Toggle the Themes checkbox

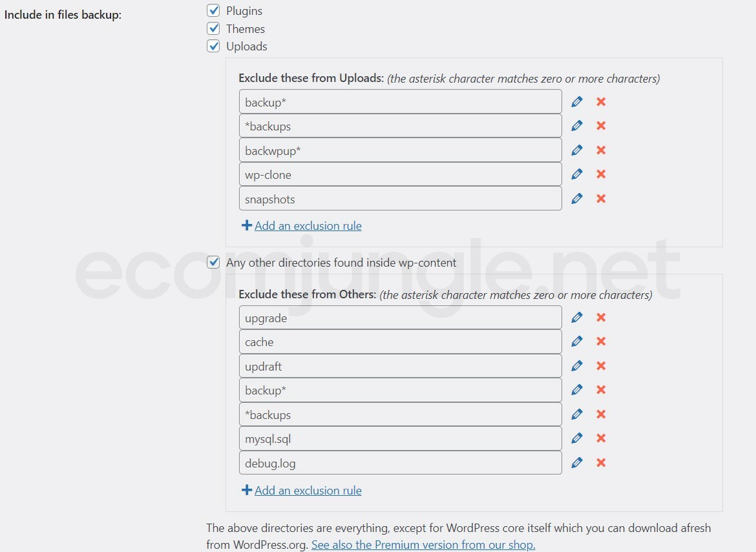(213, 28)
